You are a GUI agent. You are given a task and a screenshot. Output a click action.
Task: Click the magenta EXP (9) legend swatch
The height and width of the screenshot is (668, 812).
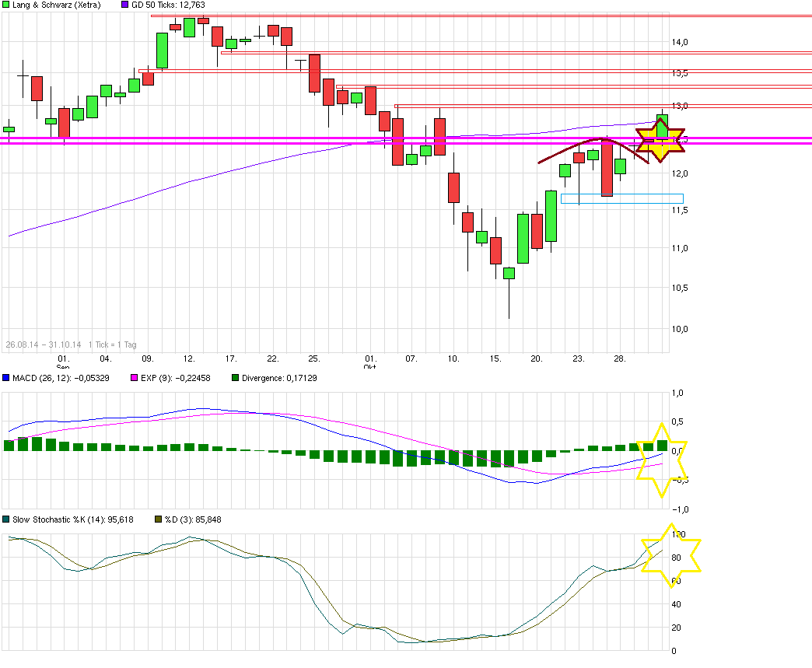[x=134, y=378]
